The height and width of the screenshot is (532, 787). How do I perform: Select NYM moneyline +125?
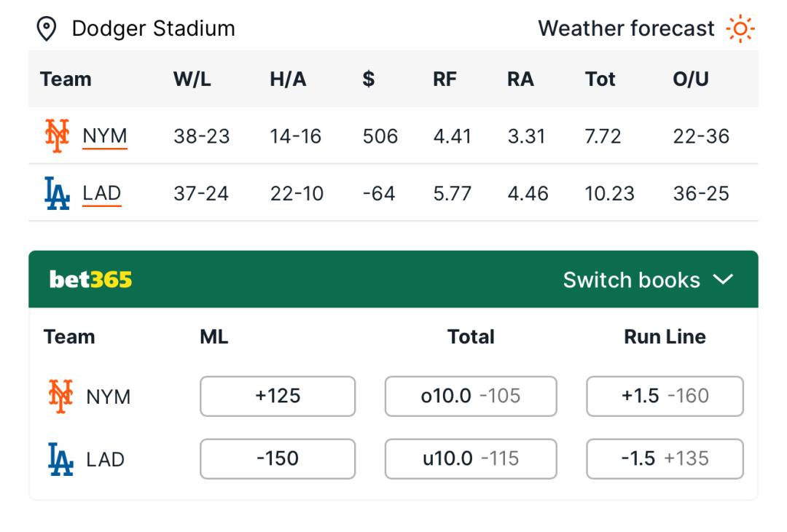pyautogui.click(x=278, y=396)
